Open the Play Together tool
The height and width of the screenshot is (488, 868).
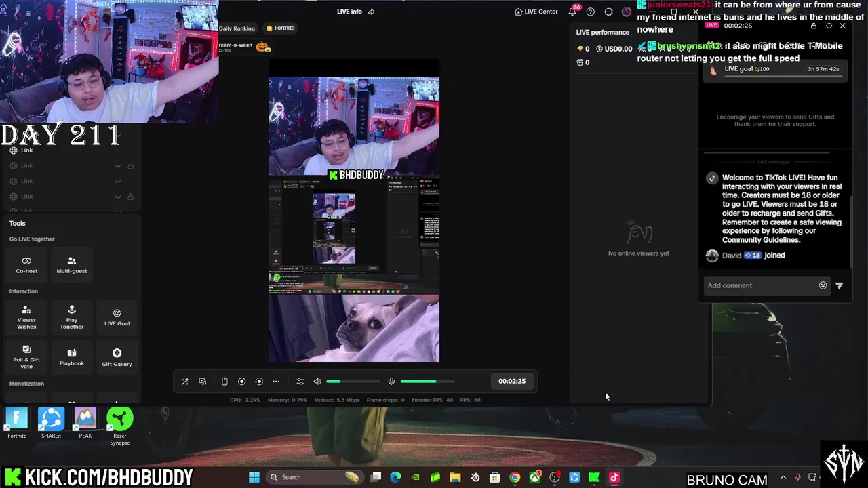tap(71, 318)
